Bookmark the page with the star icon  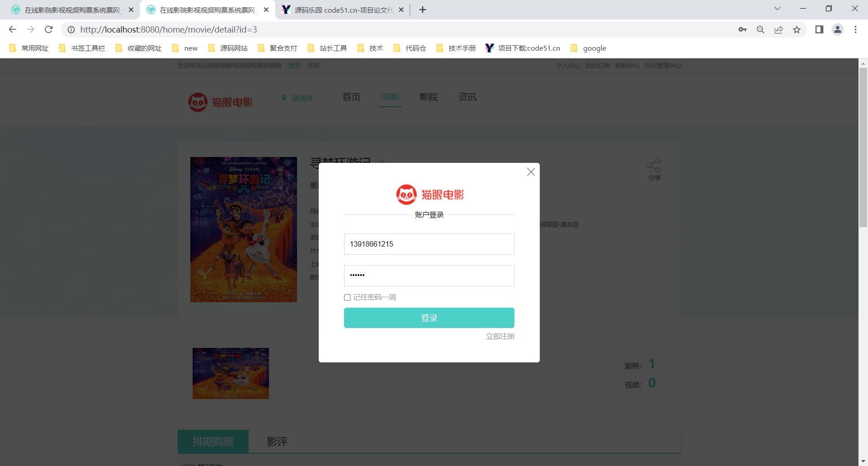[797, 29]
